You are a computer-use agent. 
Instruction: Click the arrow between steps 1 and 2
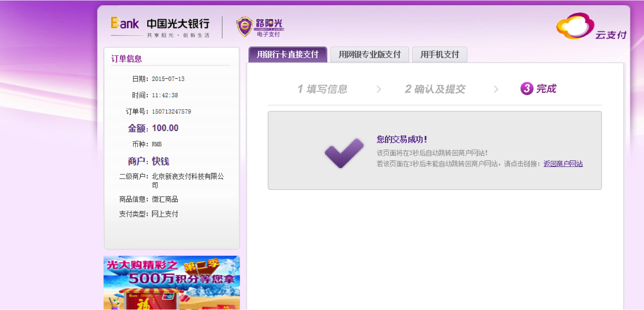click(x=379, y=89)
